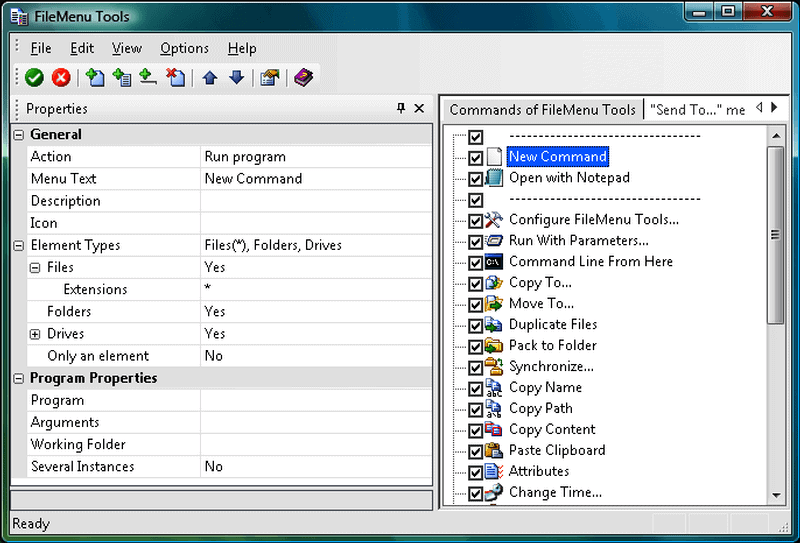Collapse the General properties section
The height and width of the screenshot is (543, 800).
[19, 135]
